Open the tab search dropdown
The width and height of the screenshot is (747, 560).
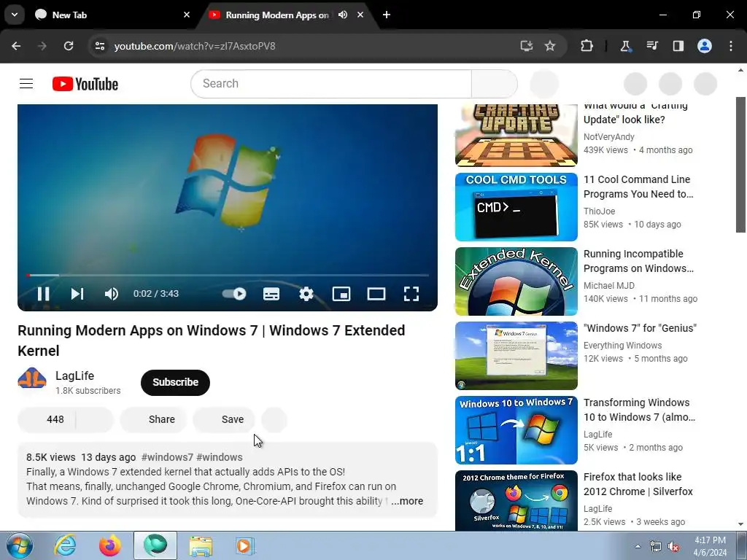[15, 15]
